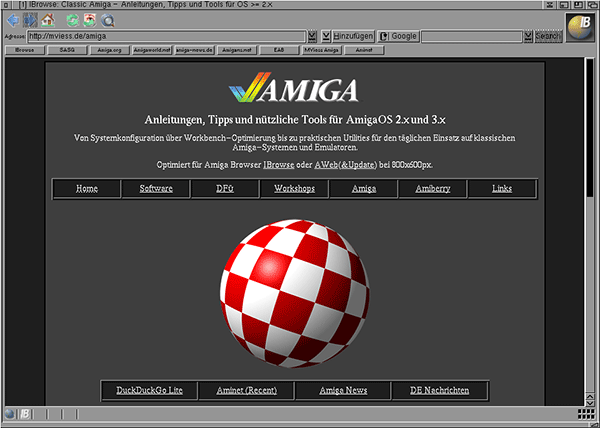The width and height of the screenshot is (600, 428).
Task: Click the grid icon in status bar corner
Action: point(586,413)
